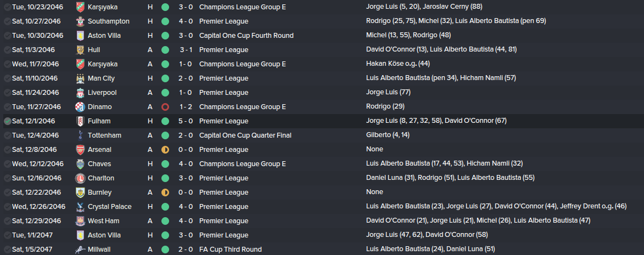Click the 5 - 0 score against Fulham
Viewport: 644px width, 255px height.
coord(185,121)
